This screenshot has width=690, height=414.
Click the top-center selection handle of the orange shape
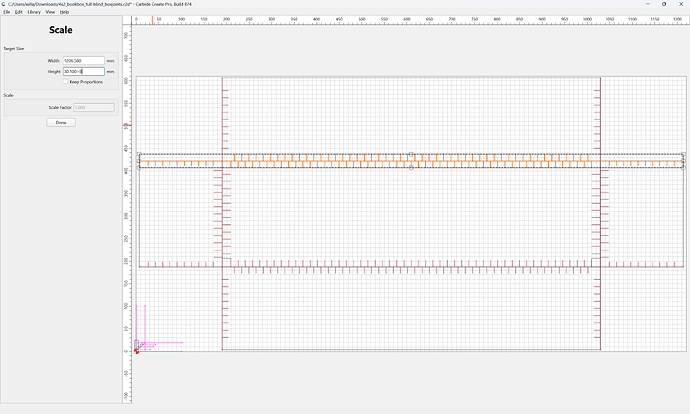pos(411,154)
